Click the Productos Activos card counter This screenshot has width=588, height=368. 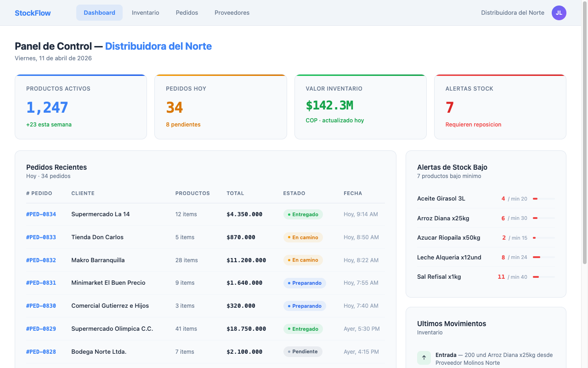coord(47,107)
